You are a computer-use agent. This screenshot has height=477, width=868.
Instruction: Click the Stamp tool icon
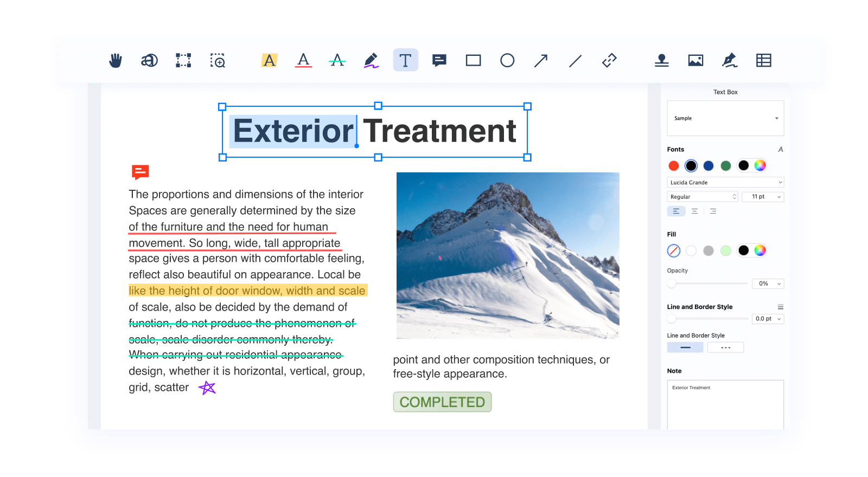click(661, 60)
